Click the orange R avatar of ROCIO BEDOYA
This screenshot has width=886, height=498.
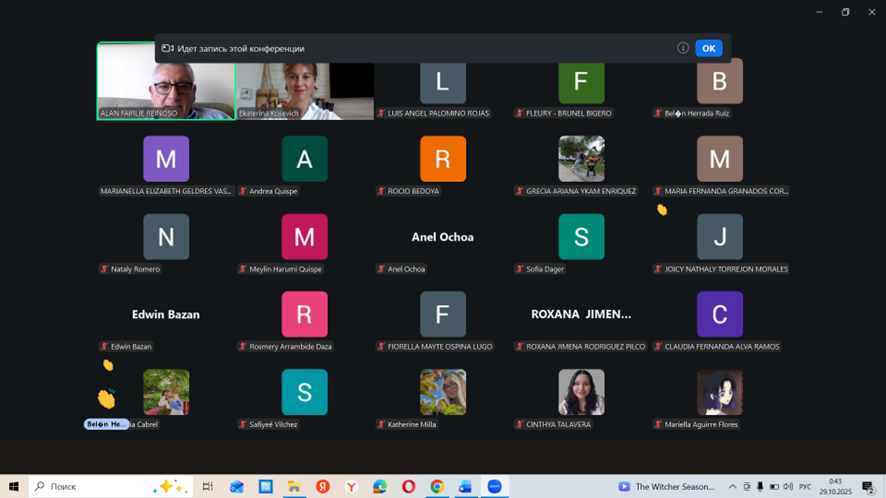tap(443, 159)
